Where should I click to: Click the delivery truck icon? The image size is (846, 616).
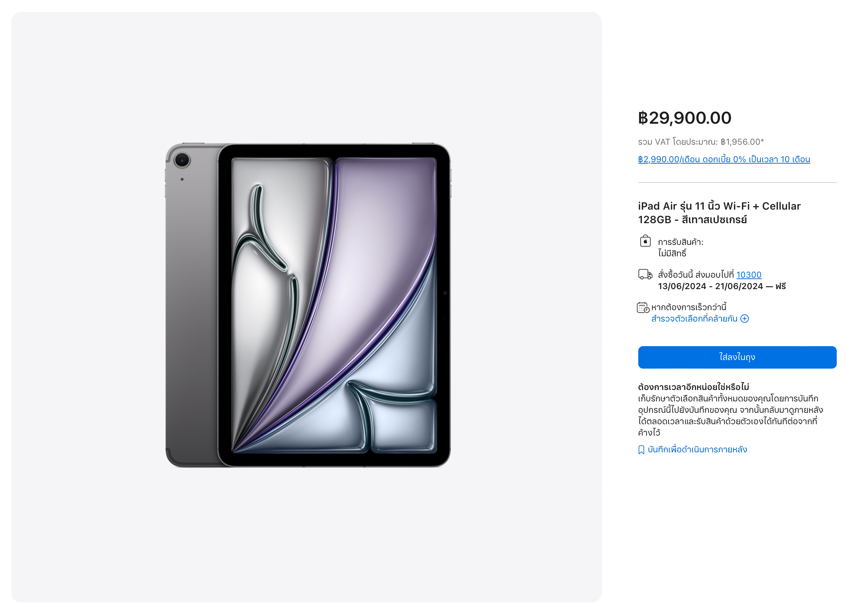645,274
